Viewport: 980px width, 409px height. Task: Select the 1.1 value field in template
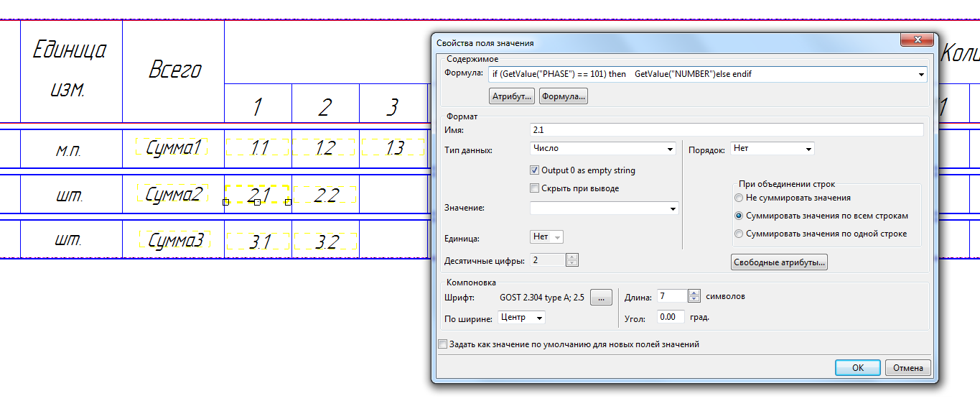[x=258, y=147]
